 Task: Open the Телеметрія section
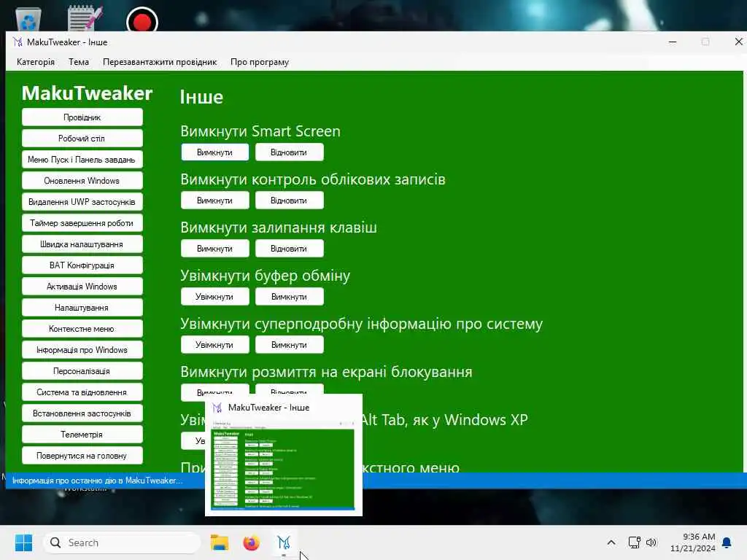82,435
